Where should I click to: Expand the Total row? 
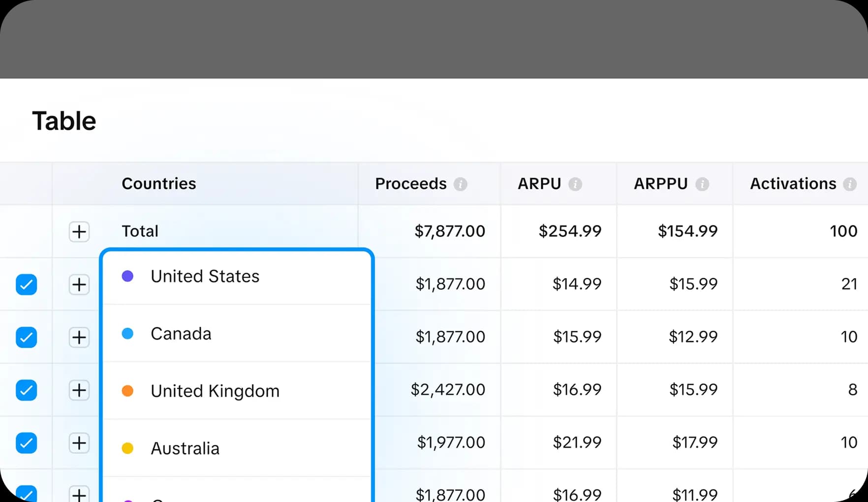point(79,231)
